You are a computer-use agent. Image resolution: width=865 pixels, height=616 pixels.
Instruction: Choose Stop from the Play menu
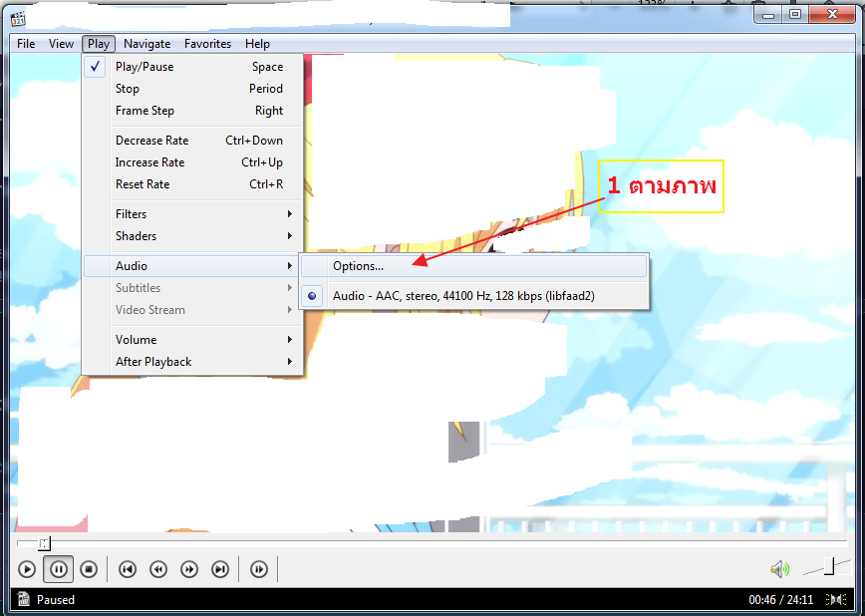[x=192, y=89]
